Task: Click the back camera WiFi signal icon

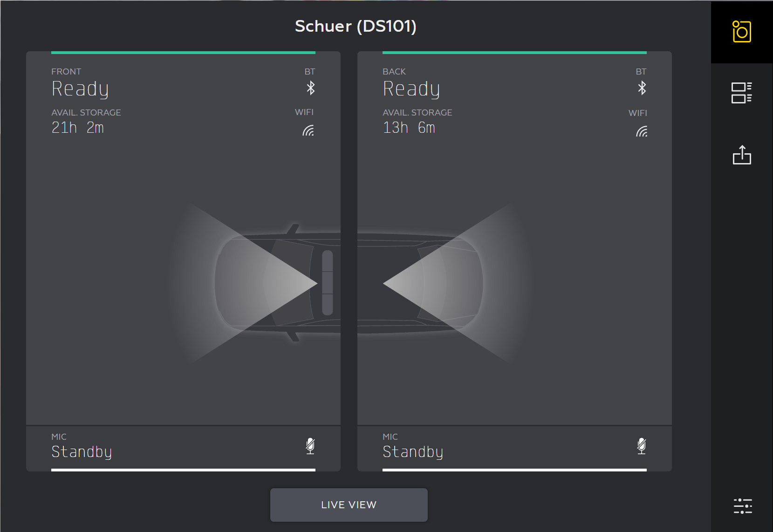Action: tap(641, 131)
